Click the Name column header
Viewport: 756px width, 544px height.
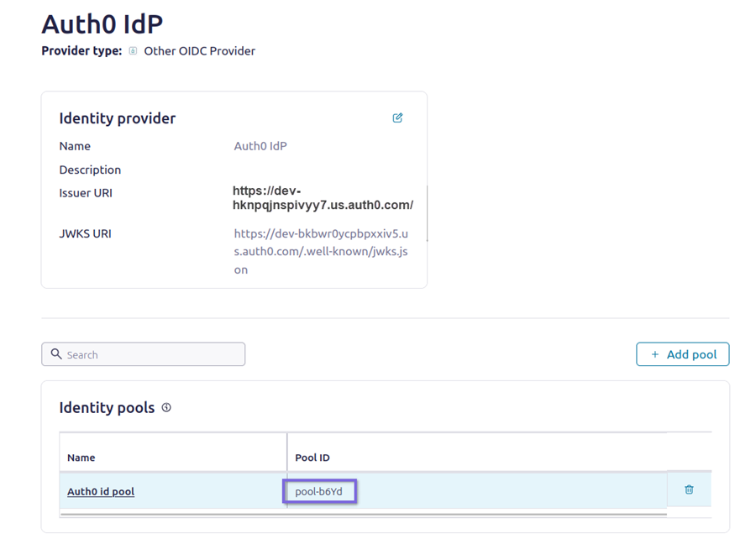pos(81,458)
